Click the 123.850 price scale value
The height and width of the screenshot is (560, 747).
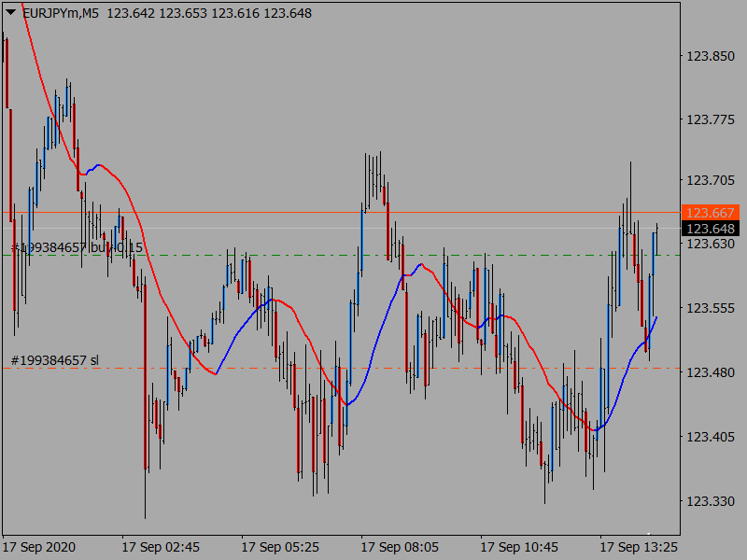coord(711,56)
